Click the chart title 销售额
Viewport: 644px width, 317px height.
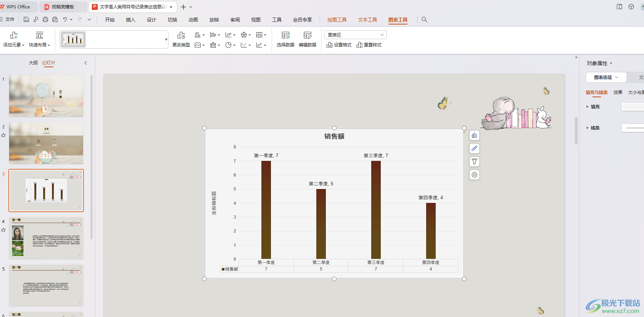click(334, 136)
